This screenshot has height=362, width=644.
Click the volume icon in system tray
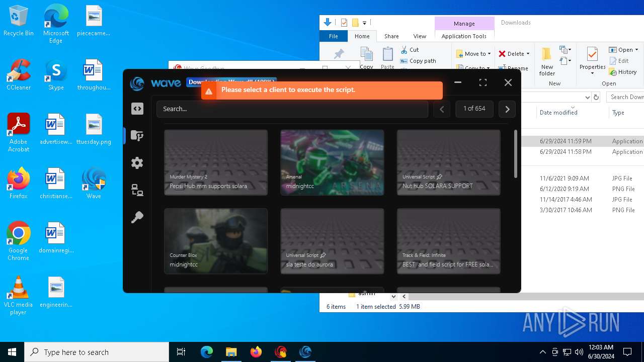tap(579, 352)
